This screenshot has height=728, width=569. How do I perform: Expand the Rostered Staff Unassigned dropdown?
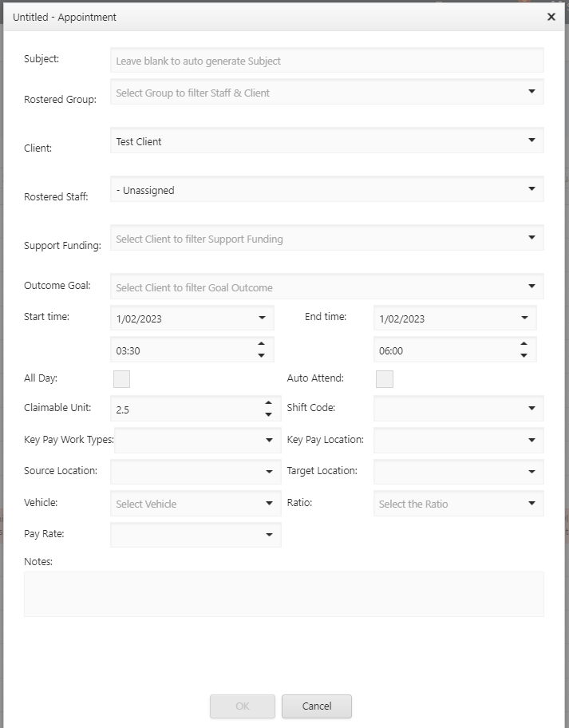tap(326, 189)
